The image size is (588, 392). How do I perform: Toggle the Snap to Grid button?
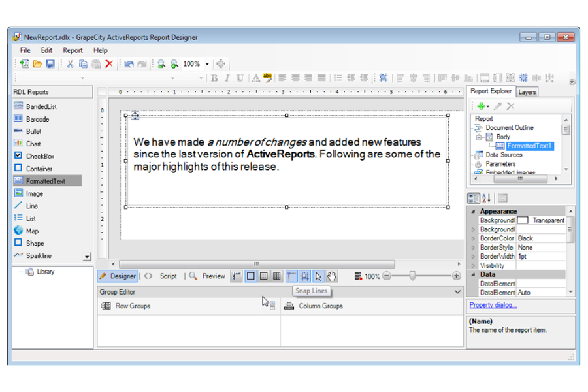[304, 276]
